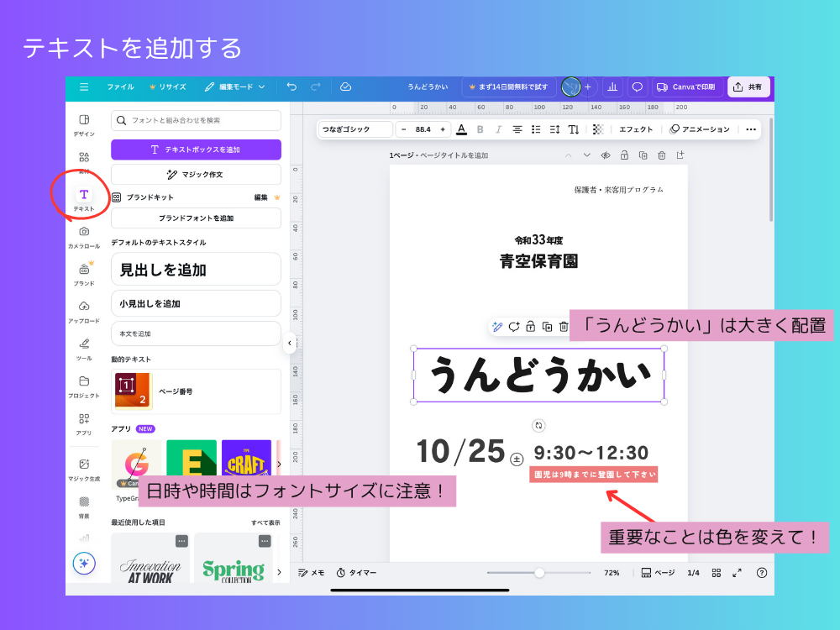Viewport: 840px width, 630px height.
Task: Open the エフェクト menu
Action: click(x=636, y=129)
